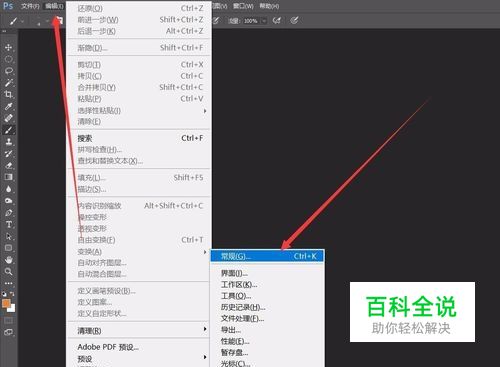Select the Rectangle shape tool

pos(9,248)
